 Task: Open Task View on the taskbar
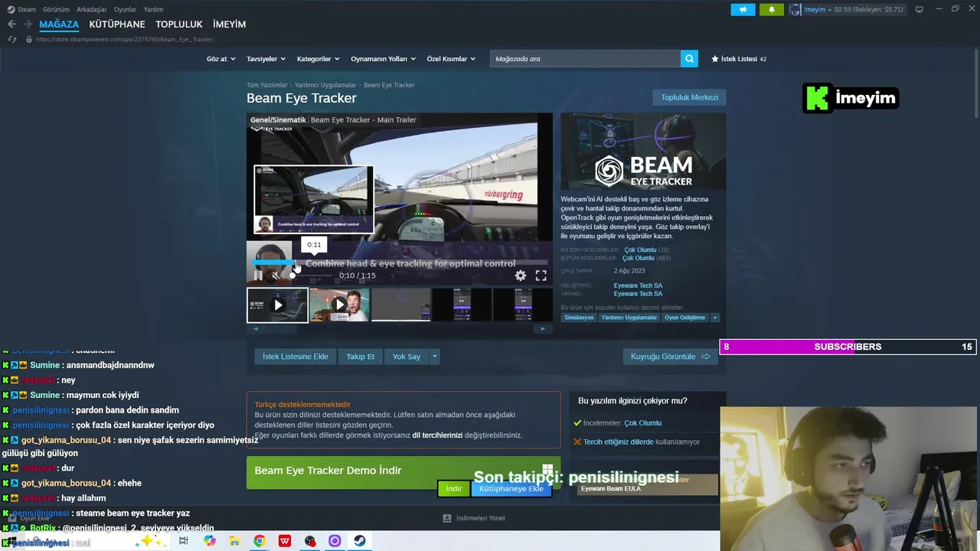(x=184, y=541)
